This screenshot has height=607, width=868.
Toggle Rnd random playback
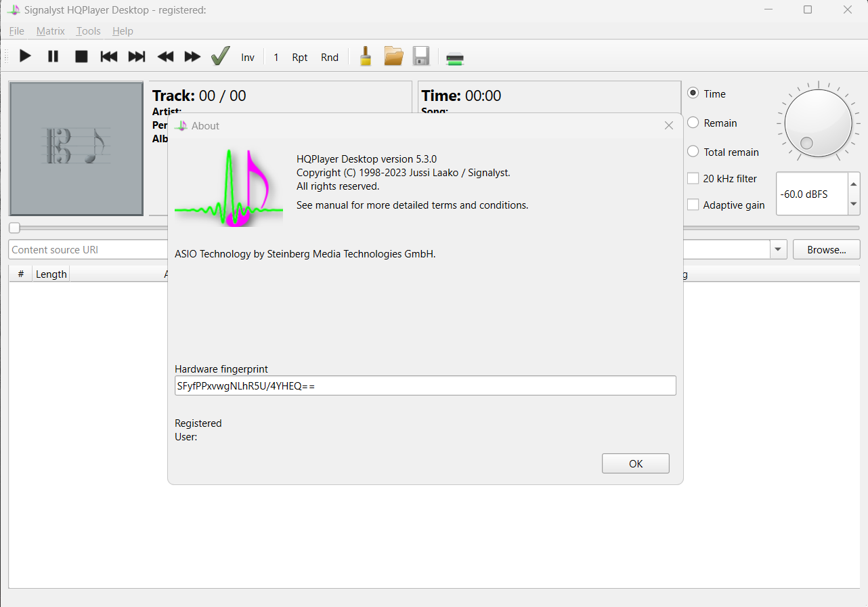point(330,58)
